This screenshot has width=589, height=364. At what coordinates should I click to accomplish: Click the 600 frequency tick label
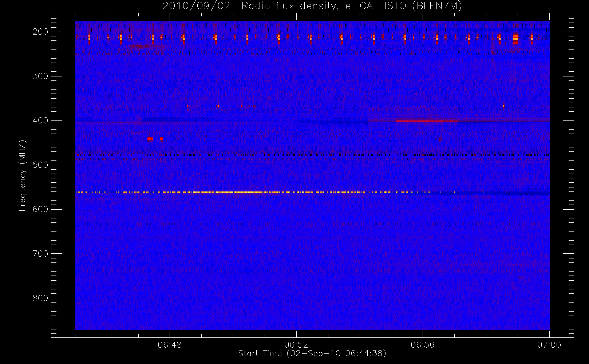(40, 209)
